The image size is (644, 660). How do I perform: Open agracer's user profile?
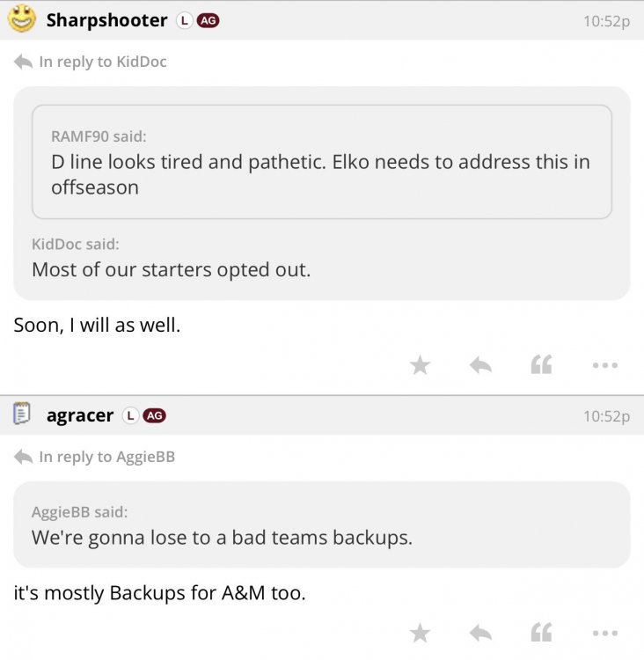80,415
